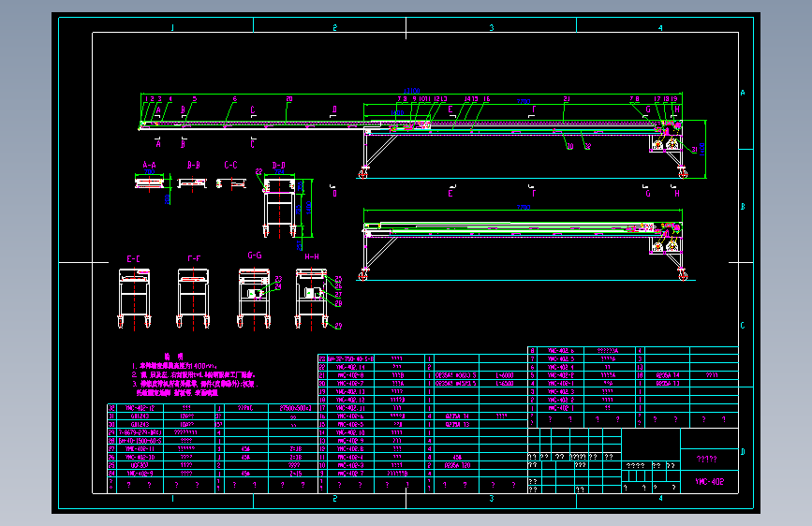The image size is (812, 526).
Task: Click the YMC-402-11 cell in parts list row 27
Action: (140, 449)
